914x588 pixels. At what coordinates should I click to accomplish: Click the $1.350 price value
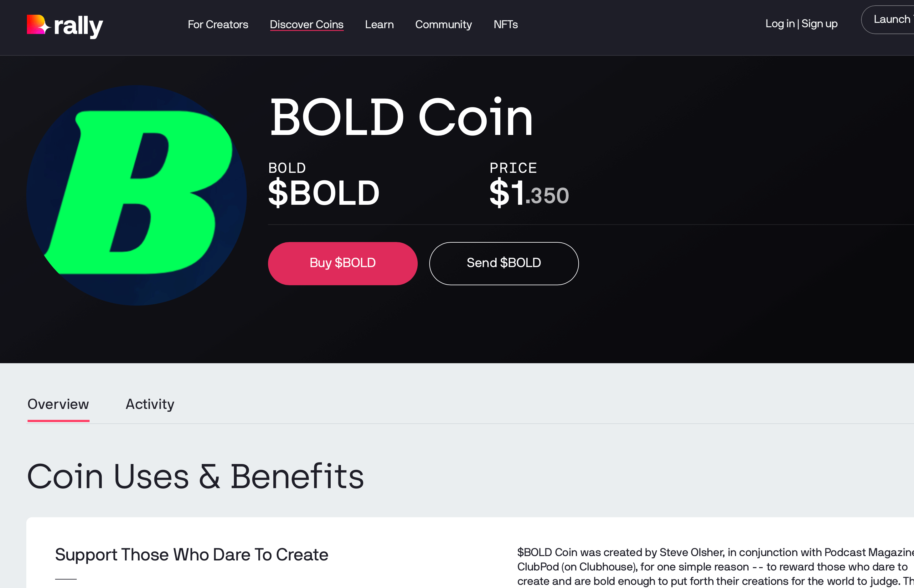pyautogui.click(x=529, y=193)
